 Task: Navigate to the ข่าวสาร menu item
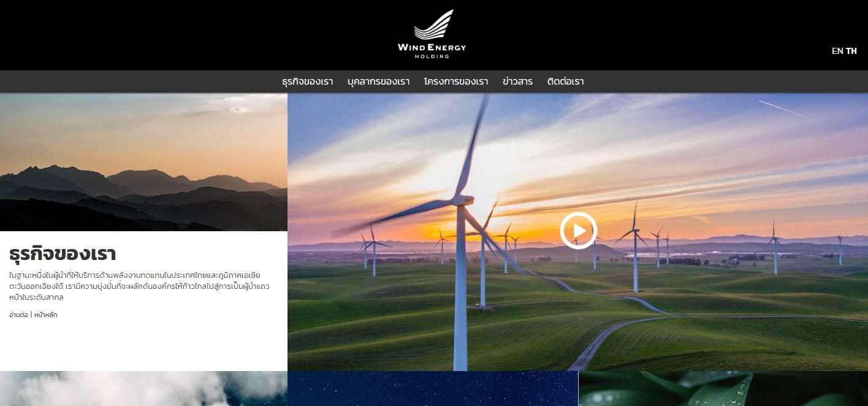click(517, 82)
